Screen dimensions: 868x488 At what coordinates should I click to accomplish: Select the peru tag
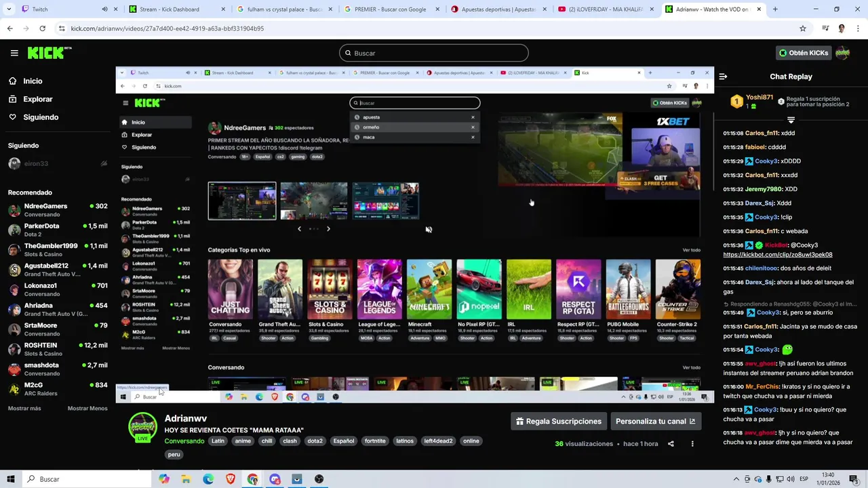point(174,455)
